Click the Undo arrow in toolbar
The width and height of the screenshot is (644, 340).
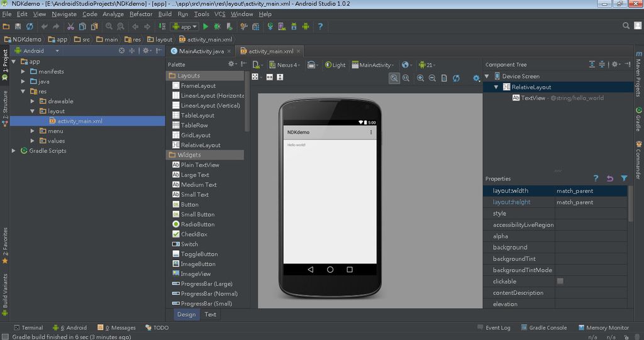point(44,26)
